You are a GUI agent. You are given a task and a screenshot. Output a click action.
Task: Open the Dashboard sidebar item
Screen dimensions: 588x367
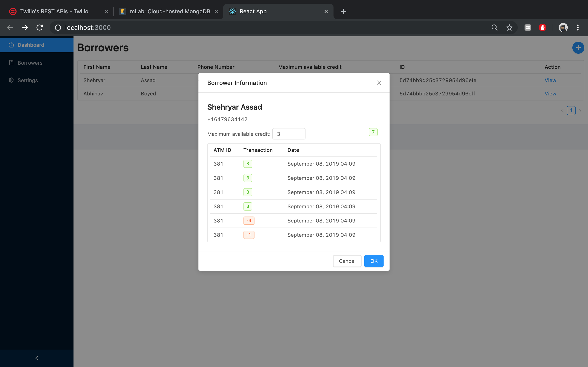pos(31,45)
